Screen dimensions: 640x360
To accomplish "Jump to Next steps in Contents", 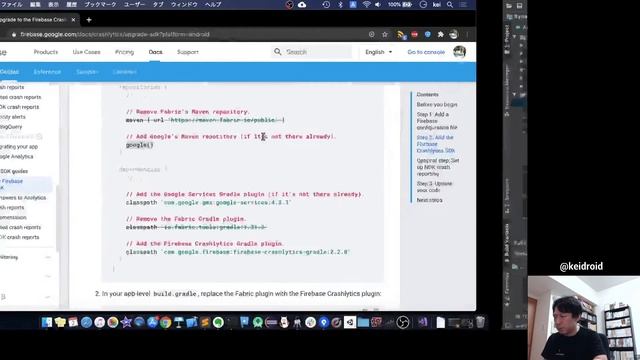I will pyautogui.click(x=429, y=200).
